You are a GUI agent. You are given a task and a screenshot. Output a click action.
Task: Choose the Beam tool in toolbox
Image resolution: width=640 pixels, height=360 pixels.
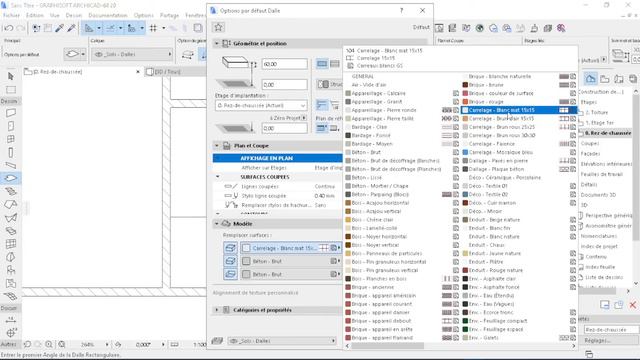[11, 165]
